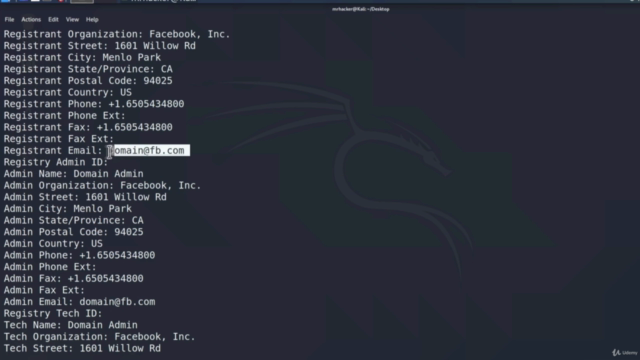Screen dimensions: 640x360
Task: Click the Admin Country: US line
Action: 53,244
